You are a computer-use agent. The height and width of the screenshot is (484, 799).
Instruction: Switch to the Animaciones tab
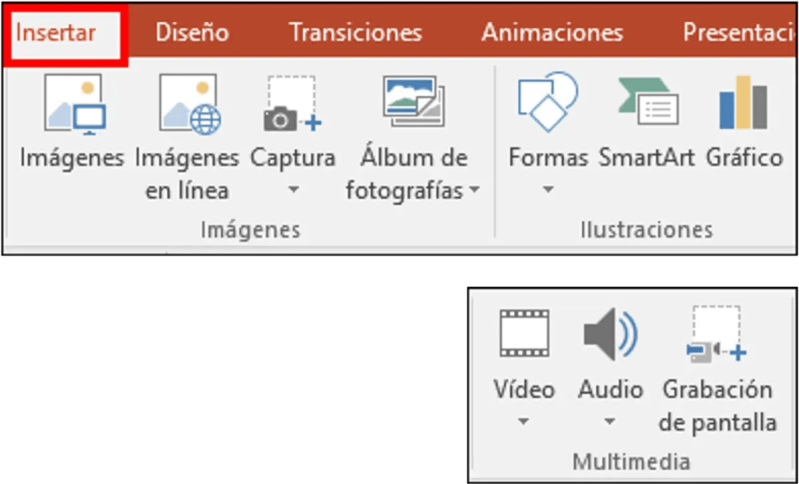click(x=552, y=33)
